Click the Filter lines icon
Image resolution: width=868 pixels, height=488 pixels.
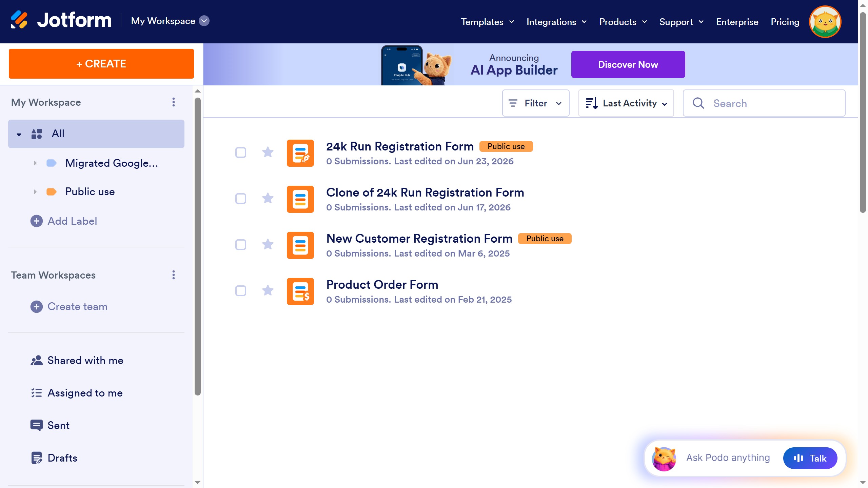(513, 103)
